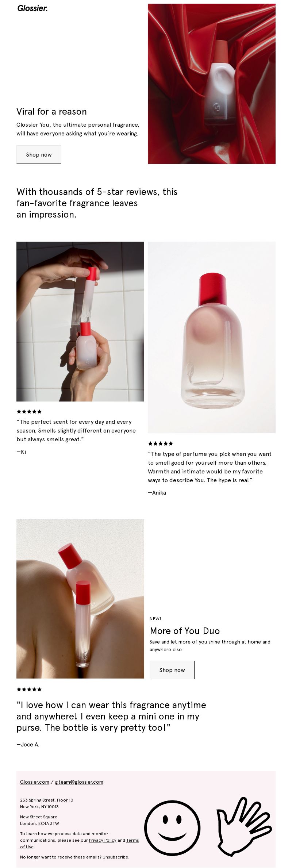This screenshot has width=292, height=868.
Task: Click the Unsubscribe link
Action: (x=115, y=857)
